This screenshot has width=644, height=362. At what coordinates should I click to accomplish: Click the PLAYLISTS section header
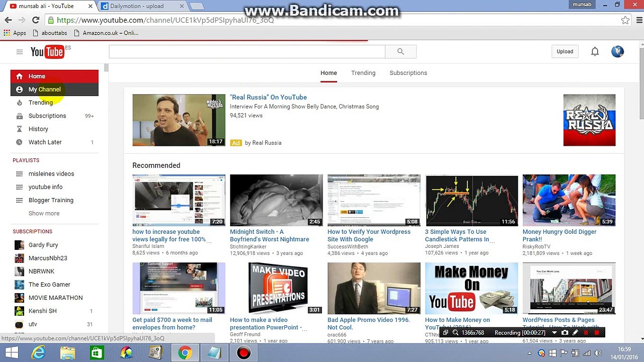[26, 160]
